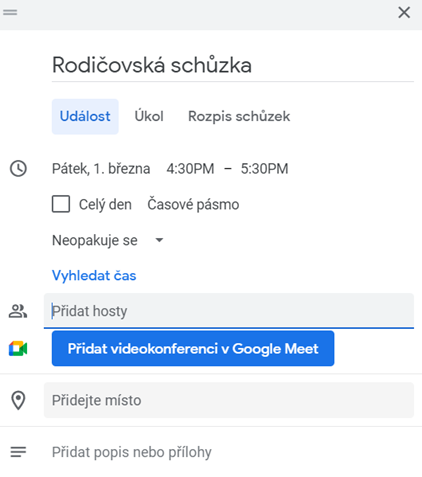Click the Časové pásmo link
The width and height of the screenshot is (422, 477).
click(x=193, y=204)
